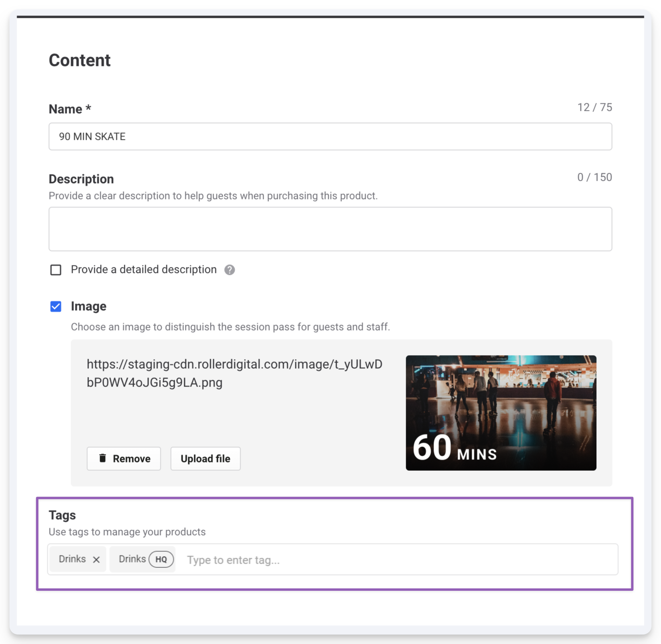
Task: Tick the Provide a detailed description checkbox
Action: (56, 270)
